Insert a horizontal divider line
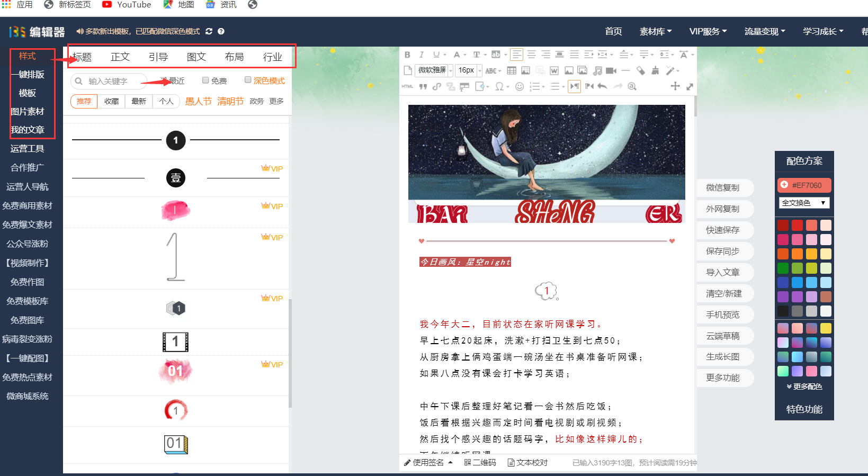868x476 pixels. tap(625, 70)
